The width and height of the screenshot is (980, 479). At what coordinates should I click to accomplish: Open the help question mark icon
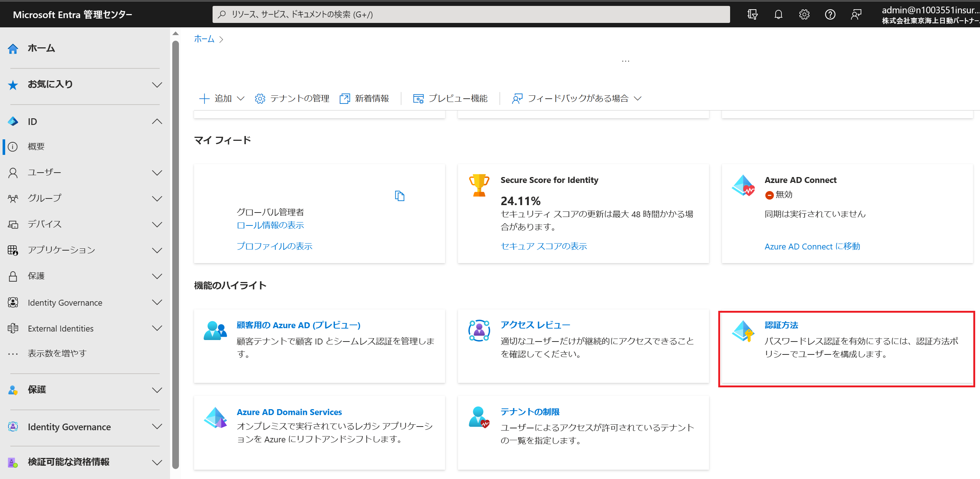(830, 14)
